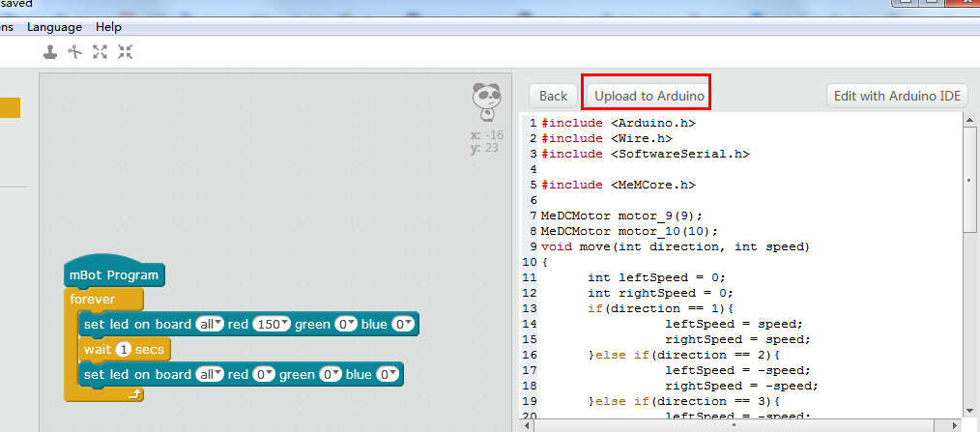Image resolution: width=980 pixels, height=432 pixels.
Task: Click the Back button
Action: pos(553,97)
